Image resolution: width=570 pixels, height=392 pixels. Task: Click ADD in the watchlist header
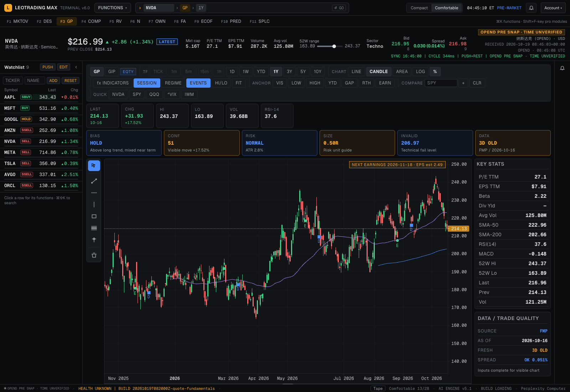(53, 81)
